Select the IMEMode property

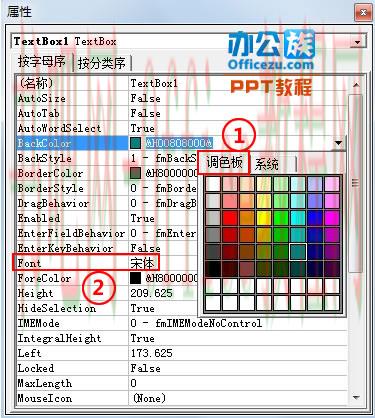coord(72,323)
